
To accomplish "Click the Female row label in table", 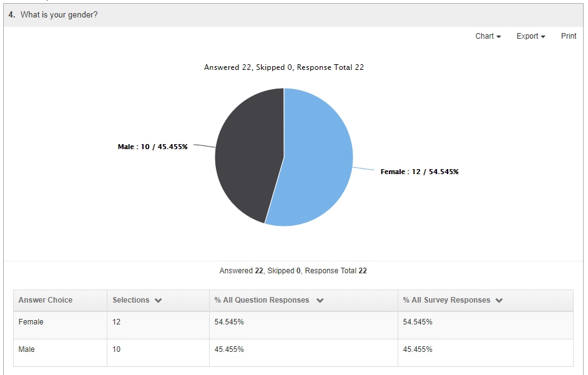I will 31,322.
